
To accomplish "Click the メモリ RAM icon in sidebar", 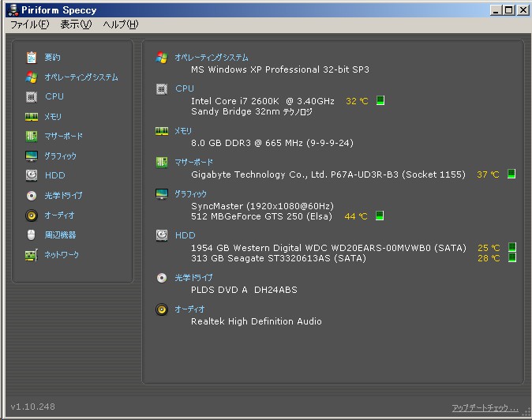I will (32, 117).
